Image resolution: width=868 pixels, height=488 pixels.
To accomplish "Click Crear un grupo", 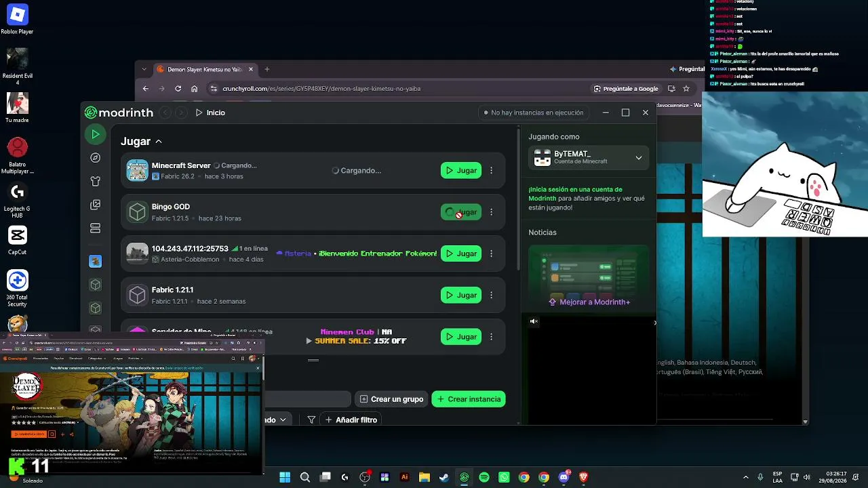I will 391,399.
